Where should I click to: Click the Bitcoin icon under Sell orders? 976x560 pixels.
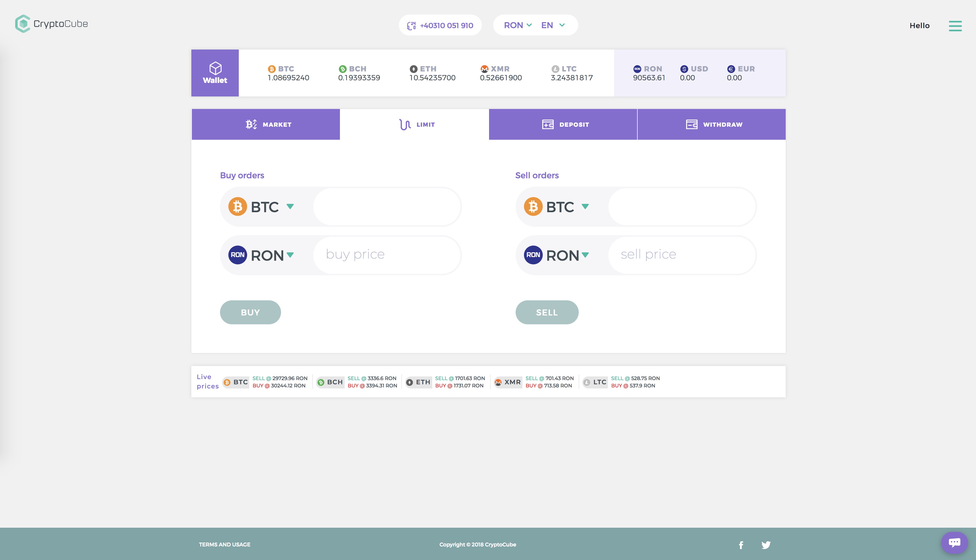[533, 206]
